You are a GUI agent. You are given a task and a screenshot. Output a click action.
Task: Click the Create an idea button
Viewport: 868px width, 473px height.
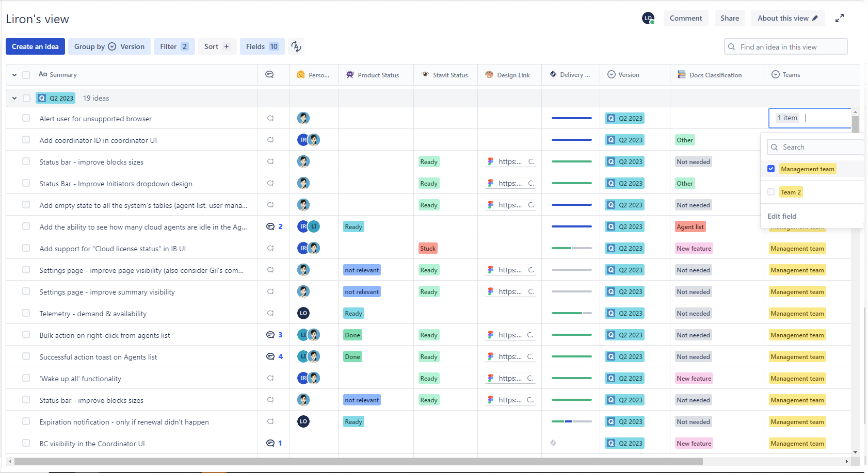click(35, 46)
